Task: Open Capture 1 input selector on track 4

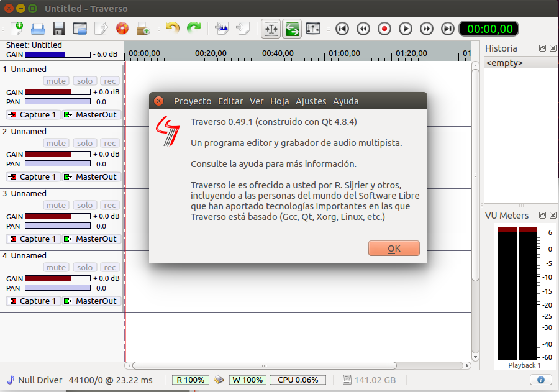Action: [33, 301]
